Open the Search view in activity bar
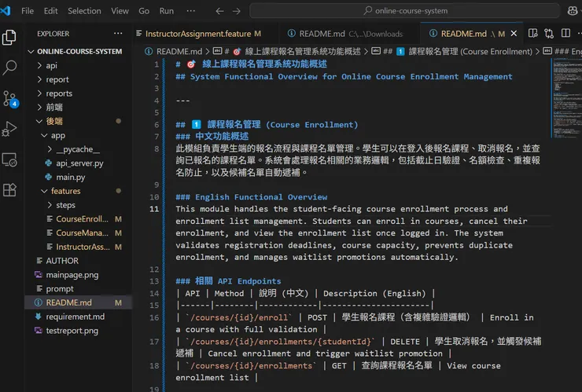This screenshot has height=392, width=582. click(9, 68)
